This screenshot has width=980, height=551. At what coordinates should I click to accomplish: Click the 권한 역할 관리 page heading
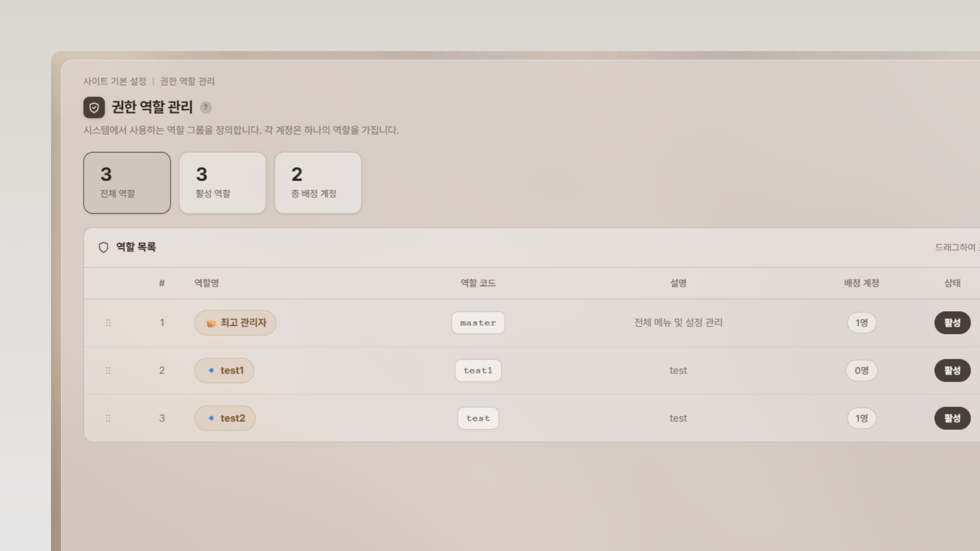tap(152, 107)
